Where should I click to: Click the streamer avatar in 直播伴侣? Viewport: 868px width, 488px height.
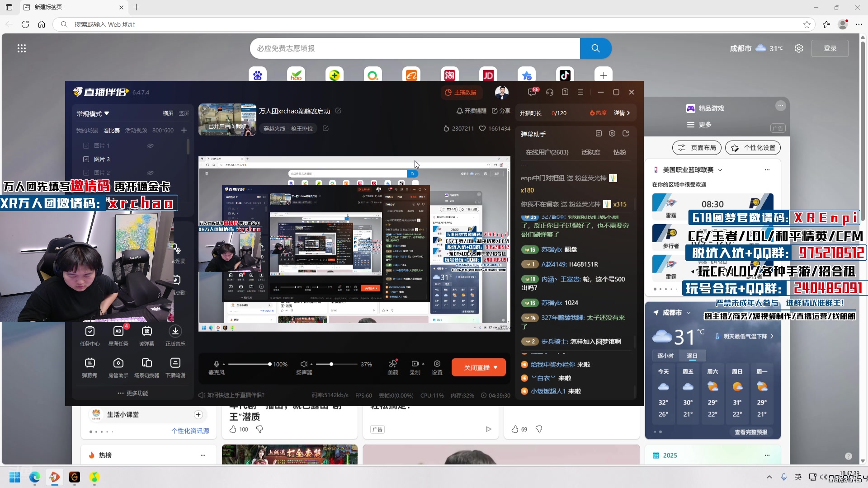click(502, 92)
